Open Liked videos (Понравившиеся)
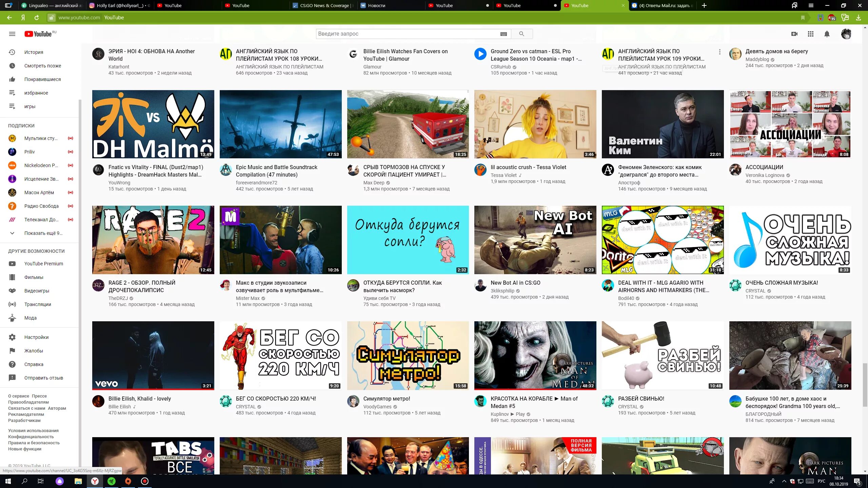The height and width of the screenshot is (488, 868). pyautogui.click(x=39, y=79)
